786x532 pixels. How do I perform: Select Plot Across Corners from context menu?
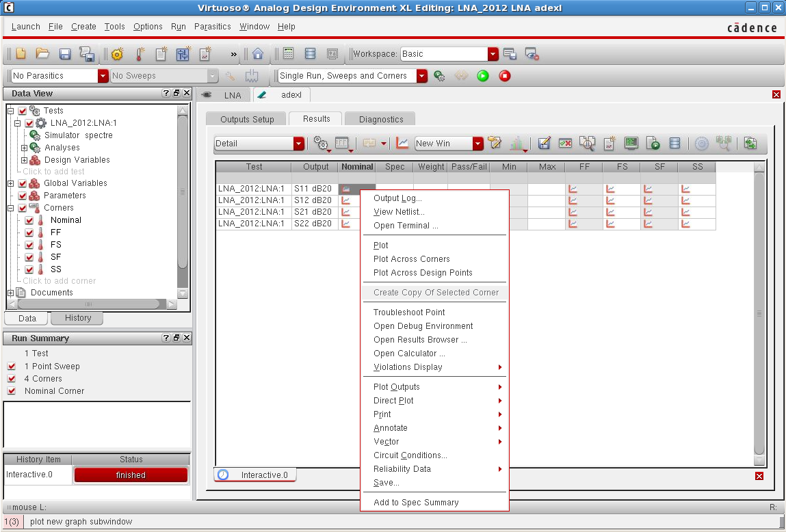tap(411, 259)
